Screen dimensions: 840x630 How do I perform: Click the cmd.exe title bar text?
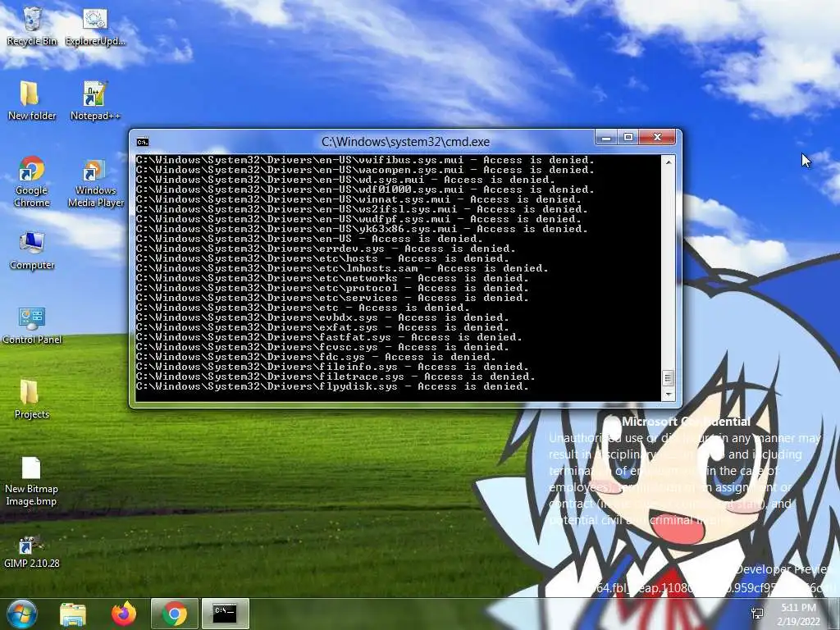405,142
